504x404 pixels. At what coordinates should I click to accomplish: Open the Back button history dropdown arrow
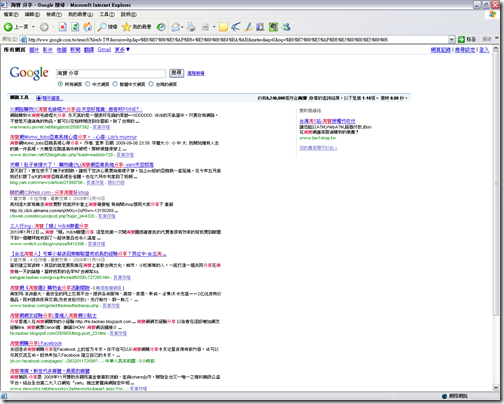[x=33, y=27]
